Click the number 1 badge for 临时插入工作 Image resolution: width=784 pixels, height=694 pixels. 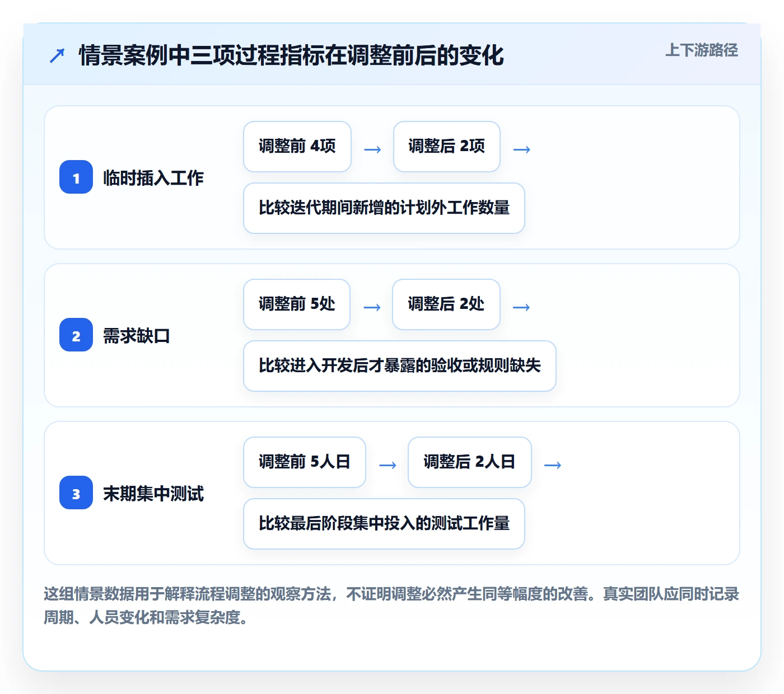coord(76,177)
